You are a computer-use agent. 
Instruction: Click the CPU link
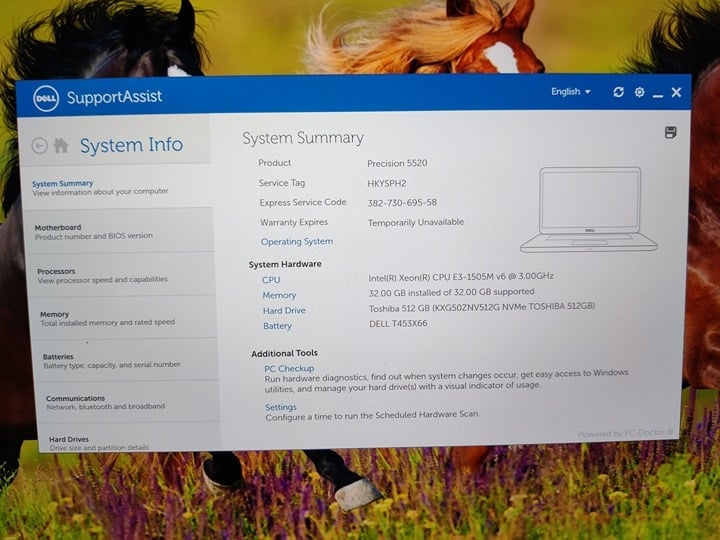[271, 280]
